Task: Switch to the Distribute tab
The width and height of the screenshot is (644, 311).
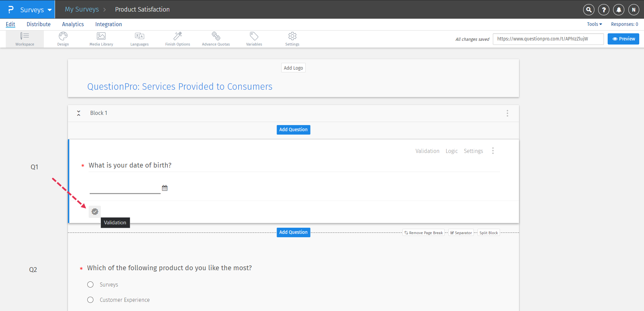Action: [x=38, y=24]
